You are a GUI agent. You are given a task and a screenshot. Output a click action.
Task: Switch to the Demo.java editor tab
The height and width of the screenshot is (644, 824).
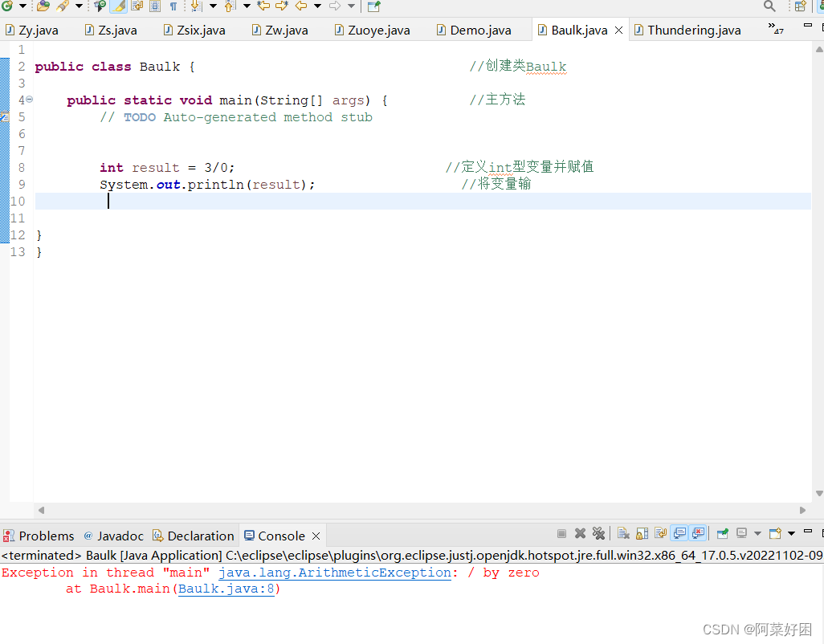[x=474, y=30]
